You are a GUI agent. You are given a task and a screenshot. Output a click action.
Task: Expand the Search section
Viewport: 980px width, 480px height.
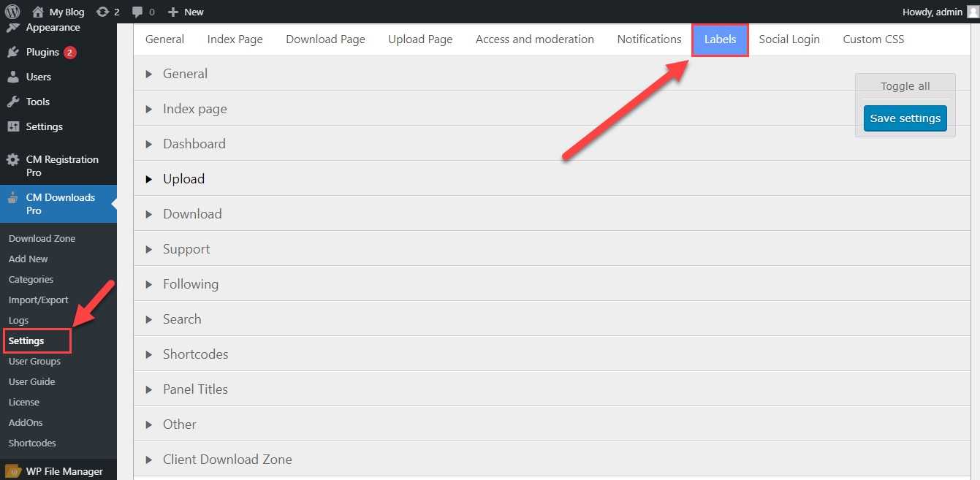point(552,319)
